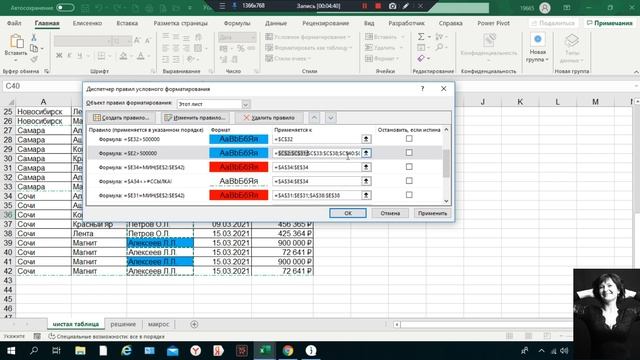Screen dimensions: 640x360
Task: Pause the screen recording
Action: [x=364, y=6]
